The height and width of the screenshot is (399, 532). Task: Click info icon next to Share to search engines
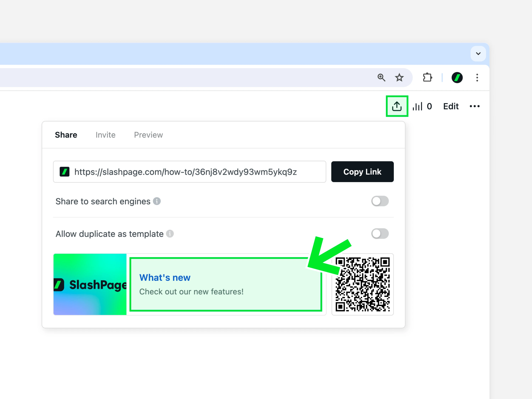tap(157, 201)
